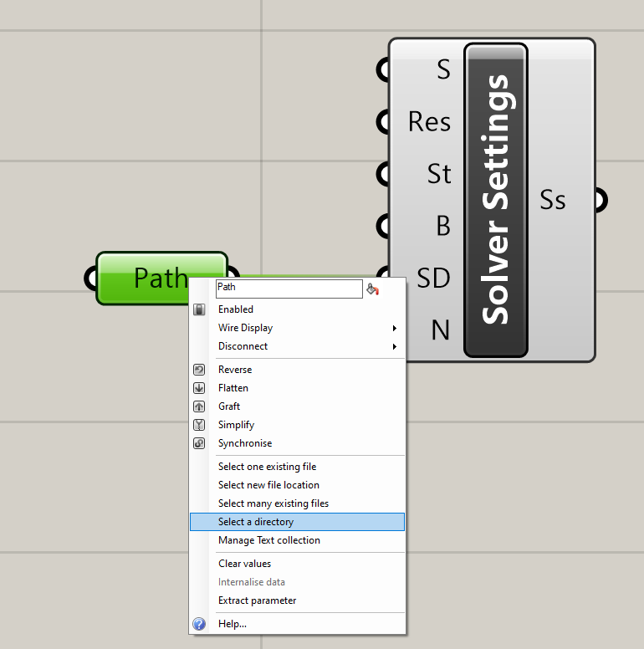The width and height of the screenshot is (644, 649).
Task: Click the Path name text field
Action: (288, 289)
